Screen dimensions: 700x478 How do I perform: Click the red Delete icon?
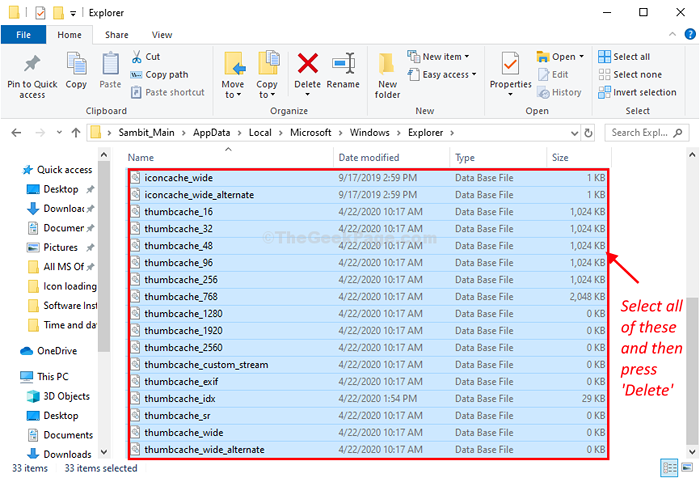tap(308, 63)
